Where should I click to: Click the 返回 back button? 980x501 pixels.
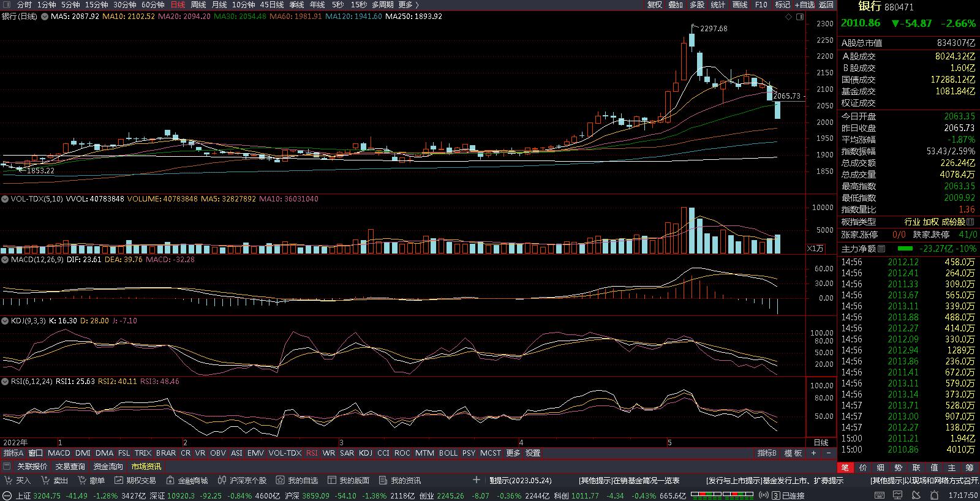826,5
